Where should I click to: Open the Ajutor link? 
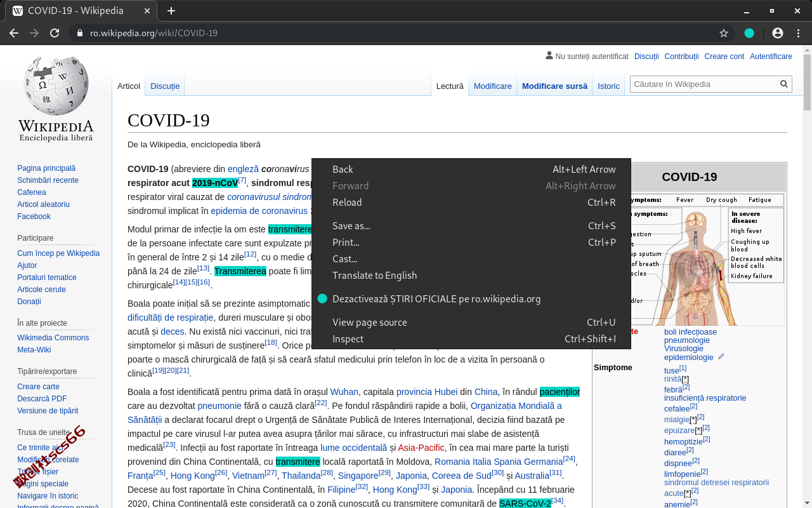(27, 265)
